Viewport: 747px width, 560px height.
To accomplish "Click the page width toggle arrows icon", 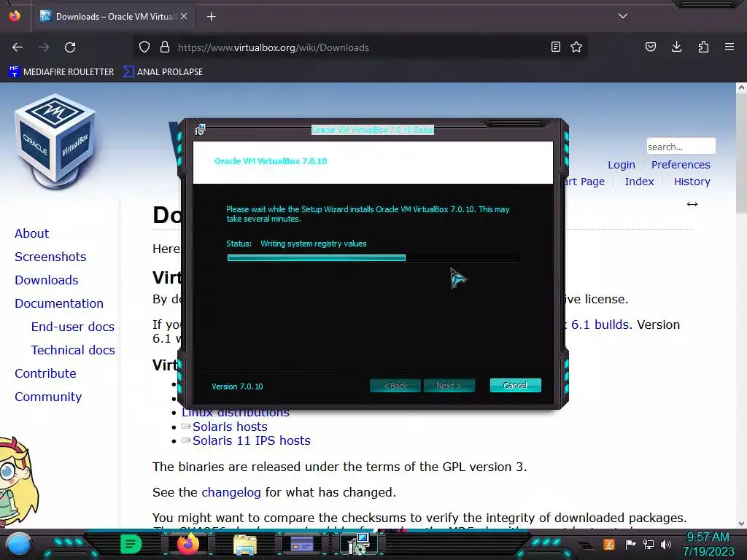I will click(692, 204).
